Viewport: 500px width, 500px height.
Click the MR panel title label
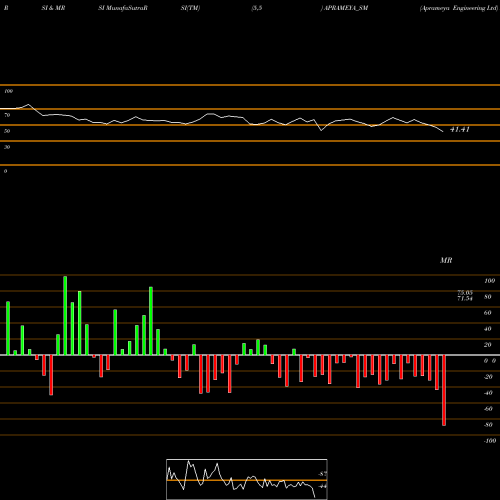tap(446, 260)
